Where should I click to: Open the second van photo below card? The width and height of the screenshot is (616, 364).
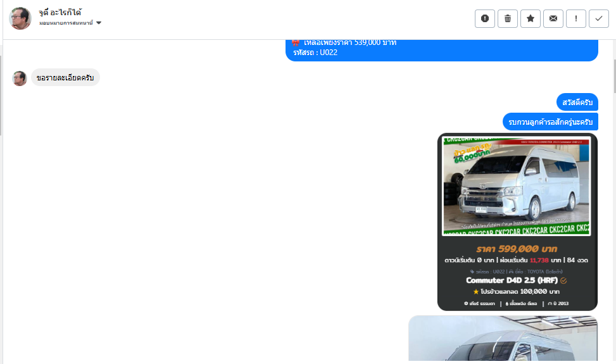pyautogui.click(x=503, y=338)
